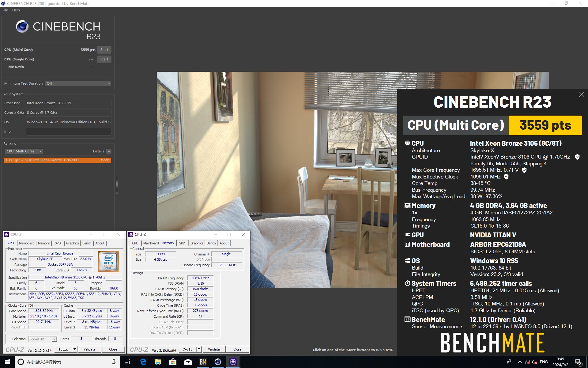Click the Windows taskbar search box
This screenshot has height=368, width=588.
point(67,362)
